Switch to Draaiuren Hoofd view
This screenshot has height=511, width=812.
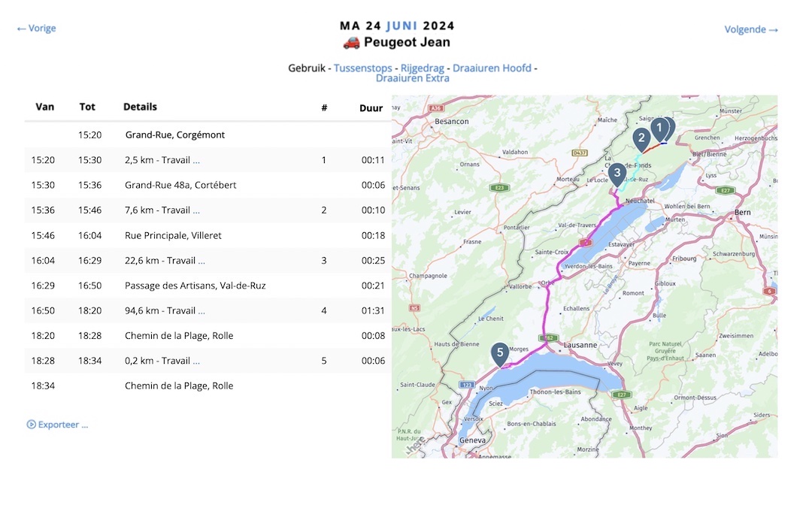tap(492, 68)
